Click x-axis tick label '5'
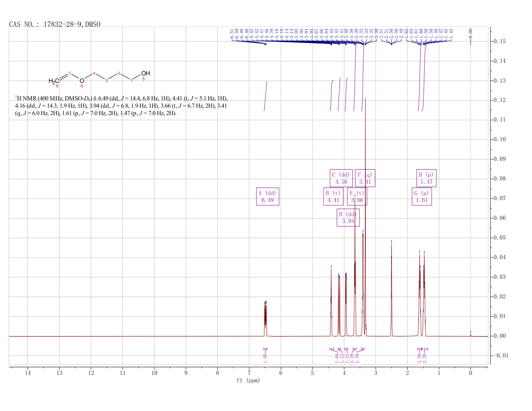 pyautogui.click(x=312, y=373)
